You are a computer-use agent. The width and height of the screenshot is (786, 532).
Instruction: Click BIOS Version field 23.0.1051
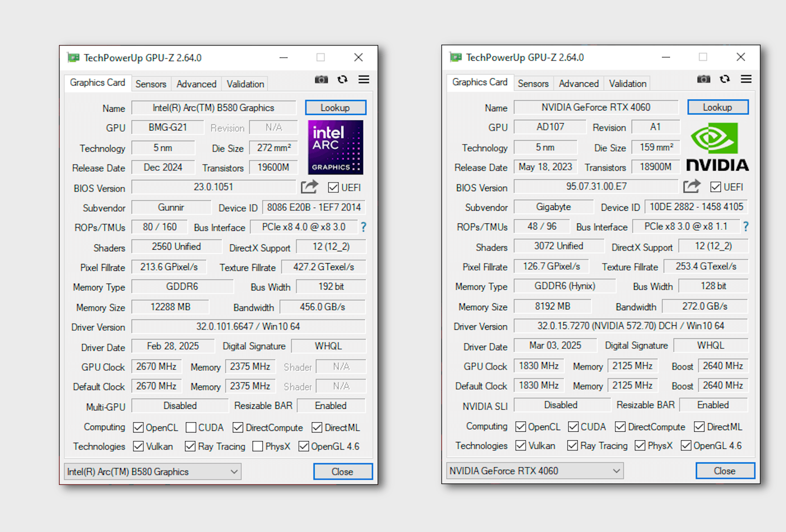click(214, 187)
